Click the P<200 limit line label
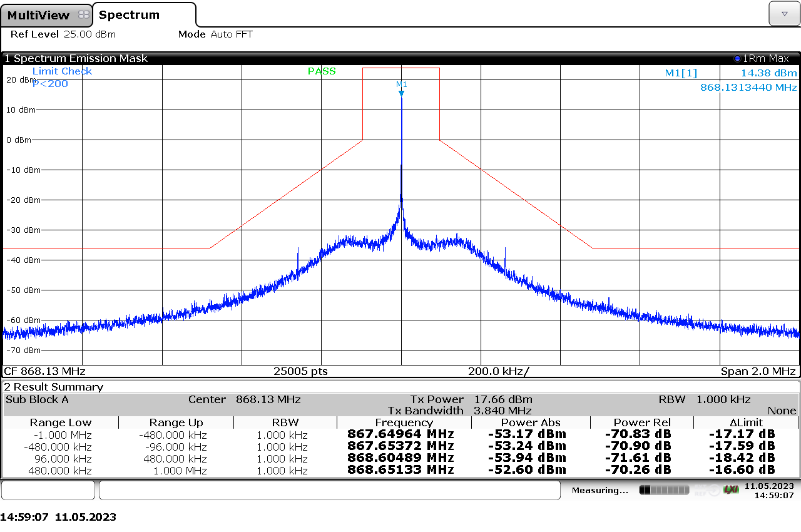The width and height of the screenshot is (801, 532). [50, 84]
